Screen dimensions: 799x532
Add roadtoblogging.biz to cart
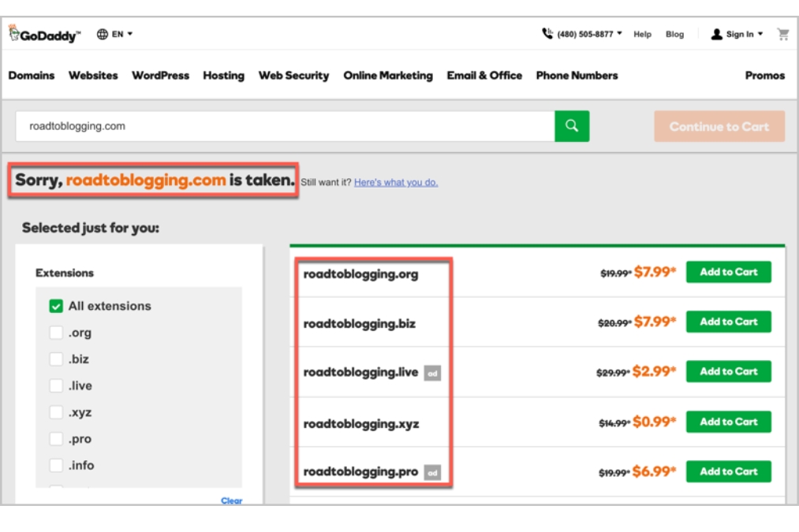coord(729,322)
